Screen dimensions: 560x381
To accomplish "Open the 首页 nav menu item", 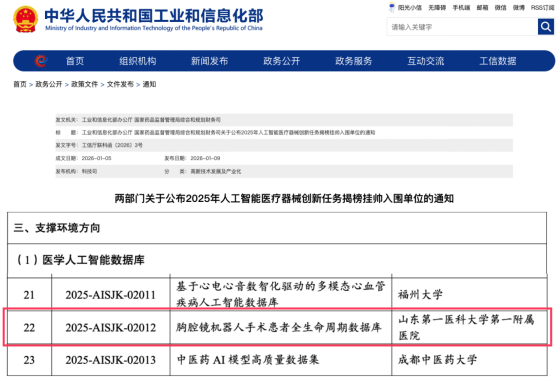I will (x=75, y=61).
